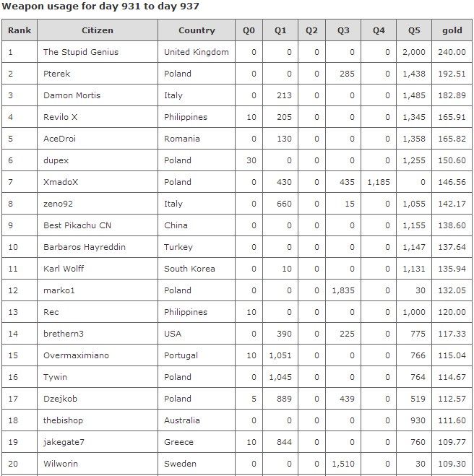Select citizen Wilworin in last row
The width and height of the screenshot is (474, 476).
click(61, 464)
